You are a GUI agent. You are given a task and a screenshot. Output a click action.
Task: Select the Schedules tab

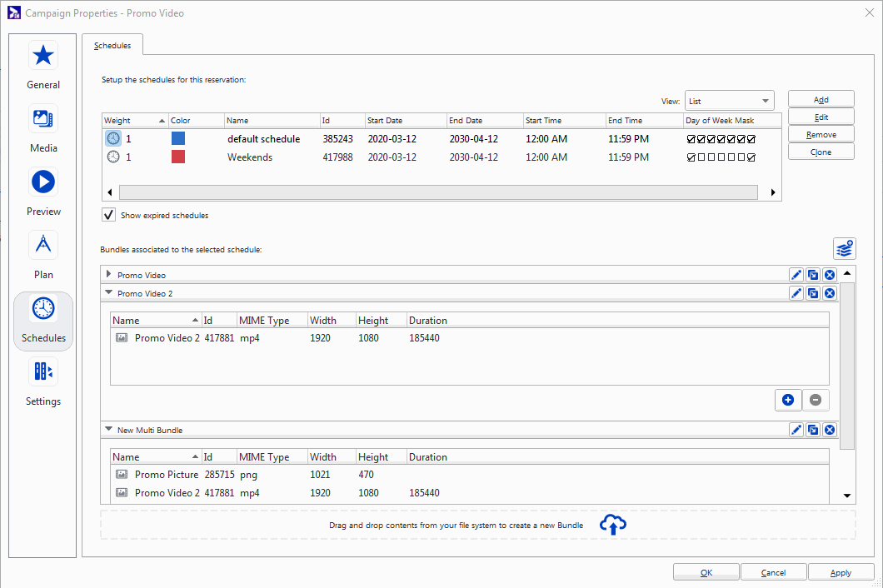(112, 46)
